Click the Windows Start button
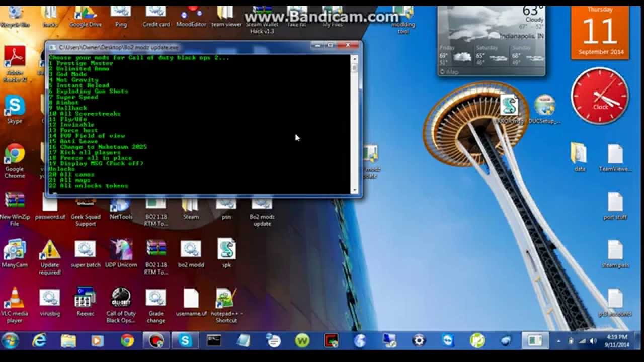The width and height of the screenshot is (644, 362). coord(10,340)
